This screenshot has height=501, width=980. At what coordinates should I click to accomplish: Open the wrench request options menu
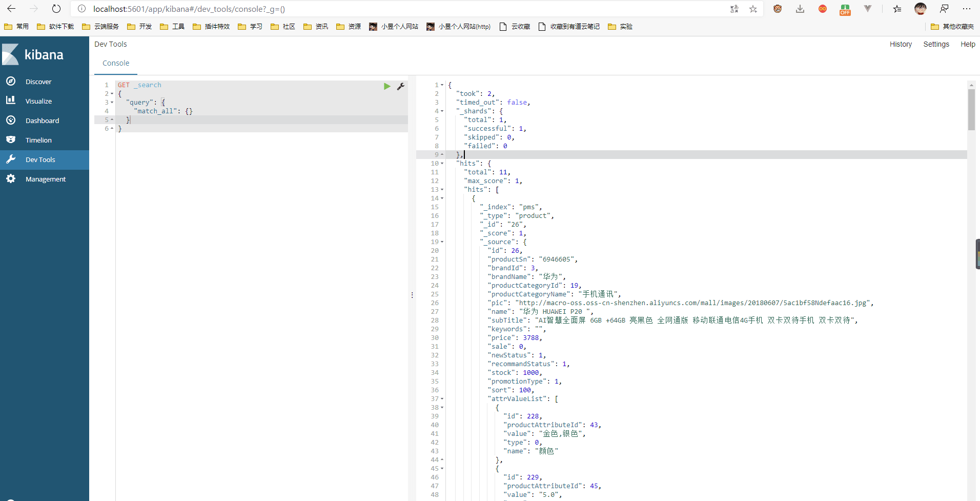[401, 86]
